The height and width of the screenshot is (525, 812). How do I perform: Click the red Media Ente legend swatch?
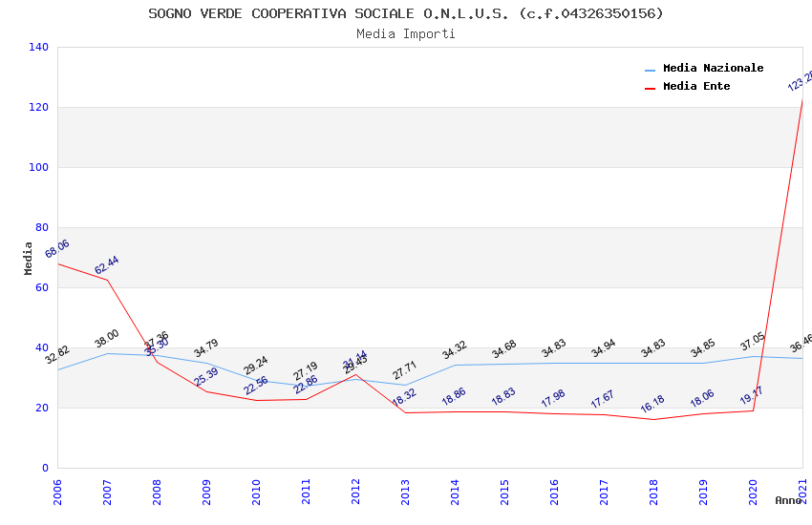(x=650, y=89)
